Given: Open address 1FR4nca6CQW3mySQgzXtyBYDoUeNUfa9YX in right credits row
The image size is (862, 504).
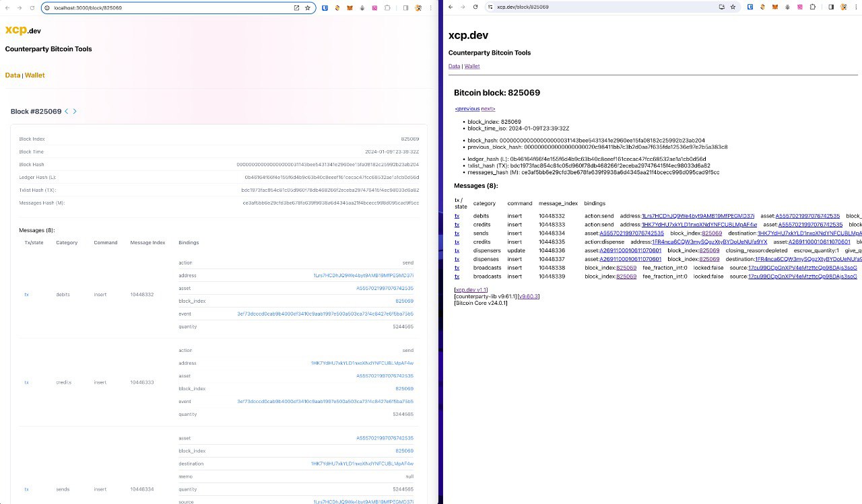Looking at the screenshot, I should 710,242.
